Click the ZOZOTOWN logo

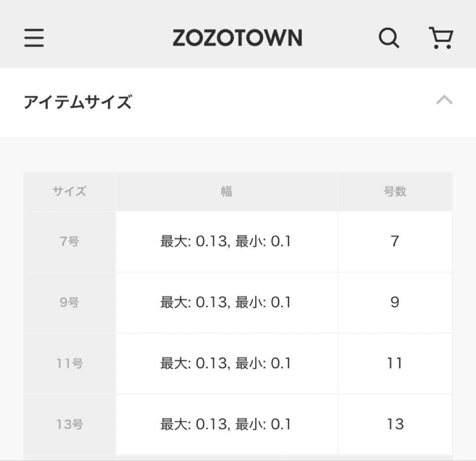coord(237,38)
